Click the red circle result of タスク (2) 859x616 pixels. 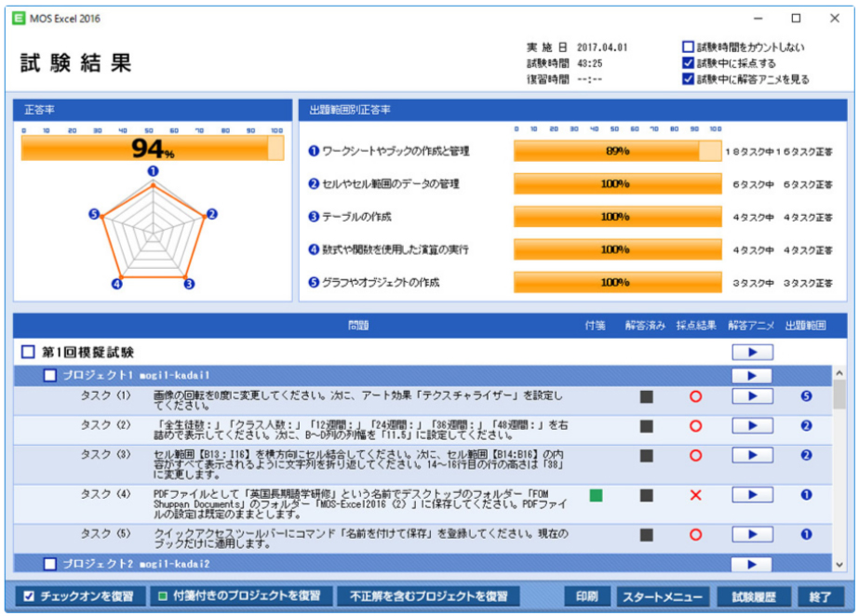tap(696, 426)
